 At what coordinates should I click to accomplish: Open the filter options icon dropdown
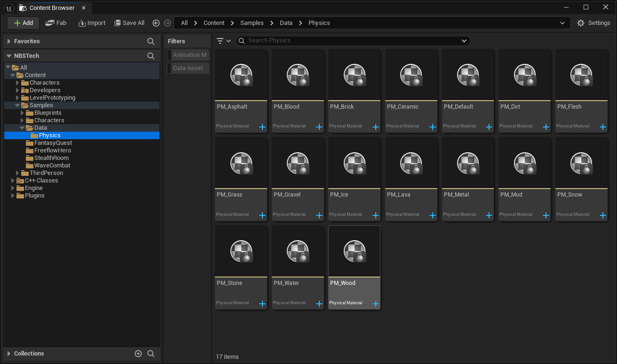223,41
